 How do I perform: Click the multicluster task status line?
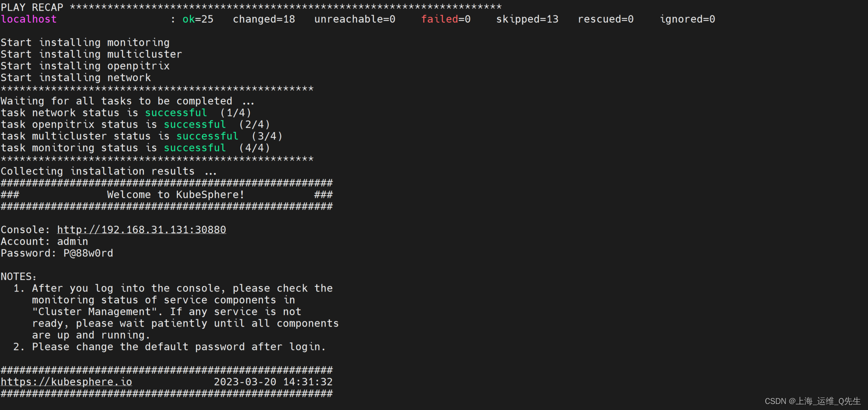click(142, 136)
